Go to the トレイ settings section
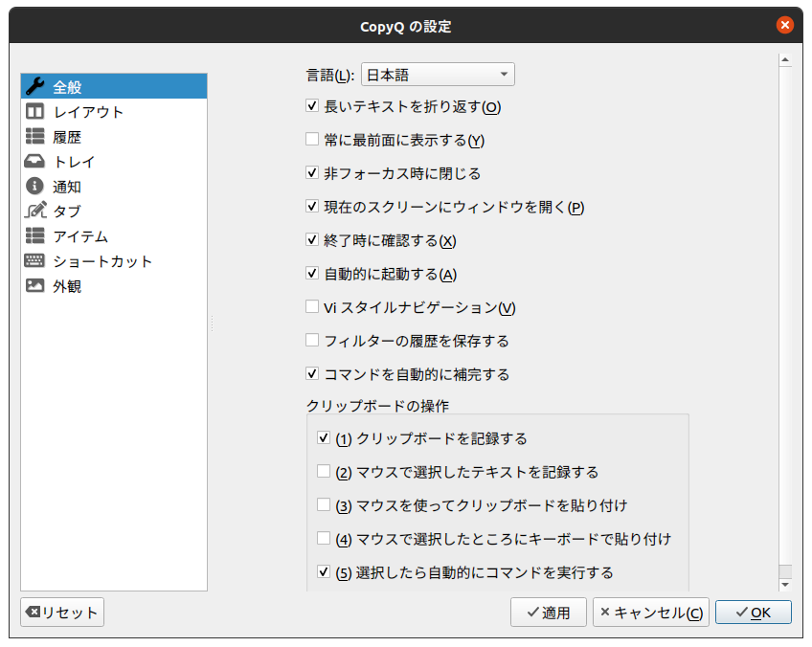The image size is (812, 647). coord(114,161)
